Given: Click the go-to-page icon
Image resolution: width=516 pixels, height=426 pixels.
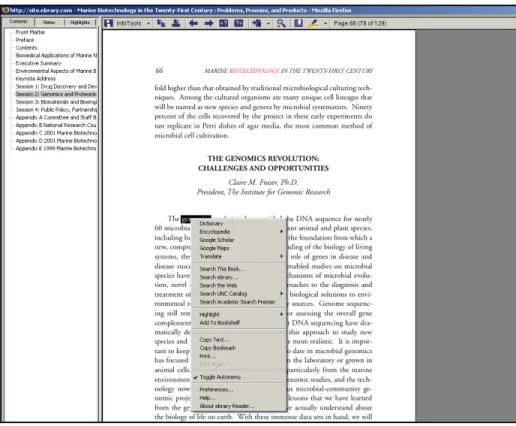Looking at the screenshot, I should [257, 23].
